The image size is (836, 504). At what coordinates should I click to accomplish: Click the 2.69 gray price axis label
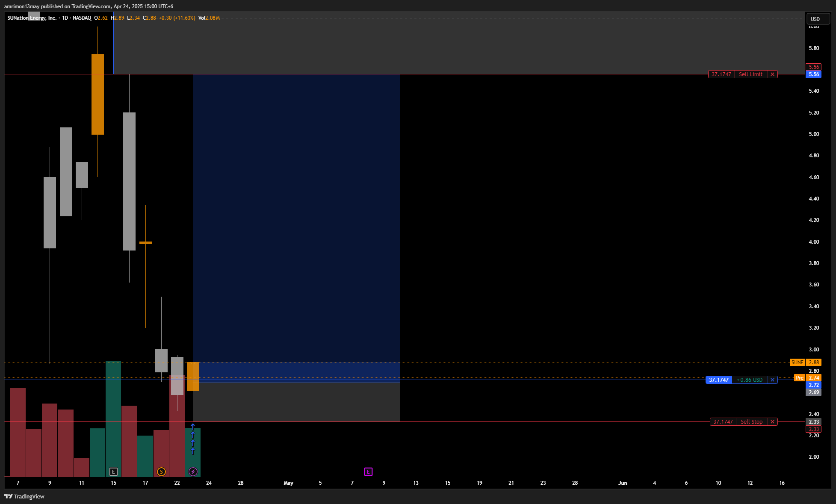[x=813, y=392]
